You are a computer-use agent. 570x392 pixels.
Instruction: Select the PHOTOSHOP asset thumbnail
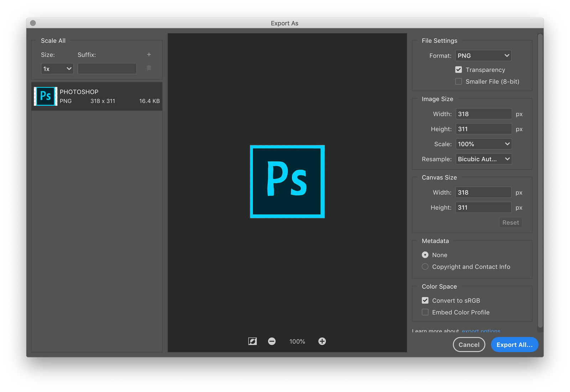tap(46, 96)
